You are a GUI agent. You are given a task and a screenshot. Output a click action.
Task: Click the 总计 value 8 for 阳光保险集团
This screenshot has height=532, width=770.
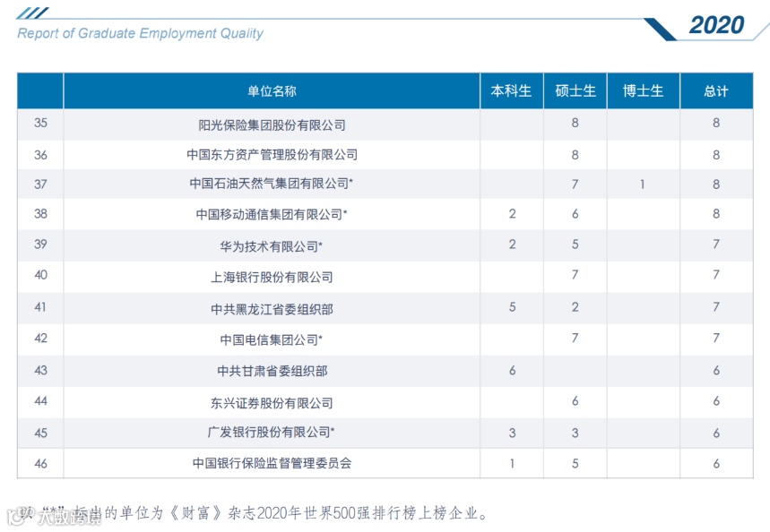tap(716, 123)
